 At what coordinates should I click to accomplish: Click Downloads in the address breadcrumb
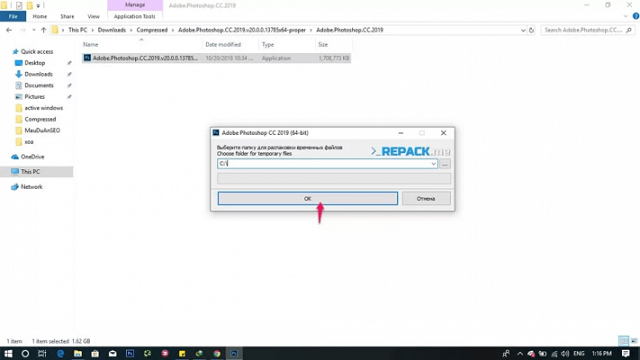coord(111,30)
